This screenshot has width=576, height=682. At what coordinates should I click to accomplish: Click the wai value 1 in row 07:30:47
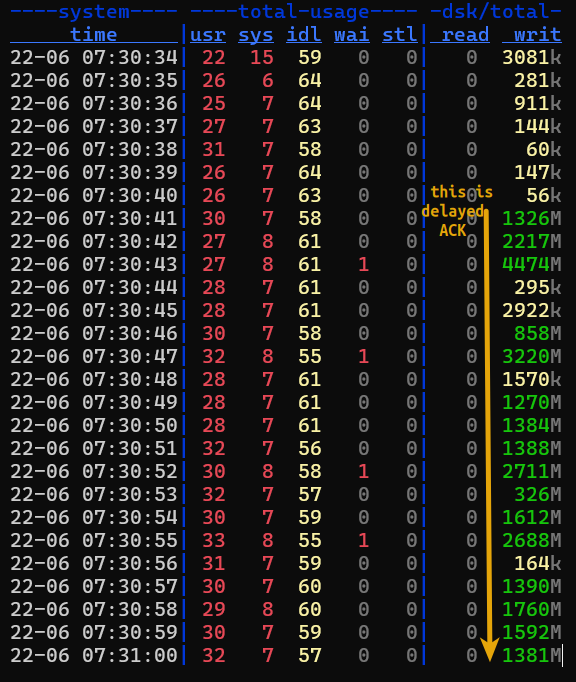tap(364, 357)
